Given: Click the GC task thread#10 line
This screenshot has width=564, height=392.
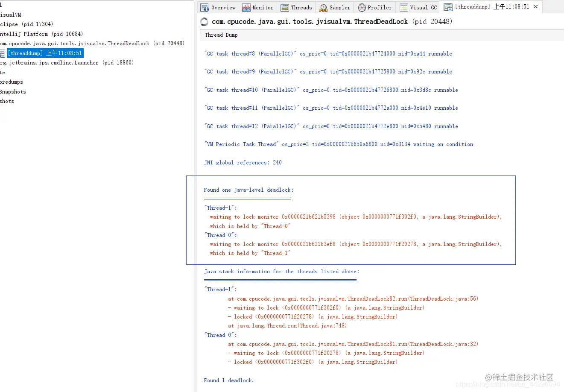Looking at the screenshot, I should [x=331, y=90].
